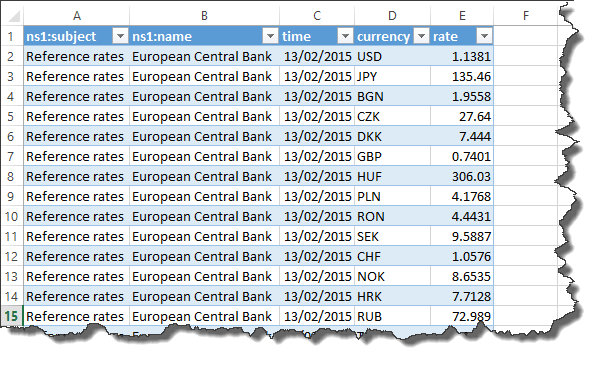Click the USD currency cell

click(x=392, y=57)
